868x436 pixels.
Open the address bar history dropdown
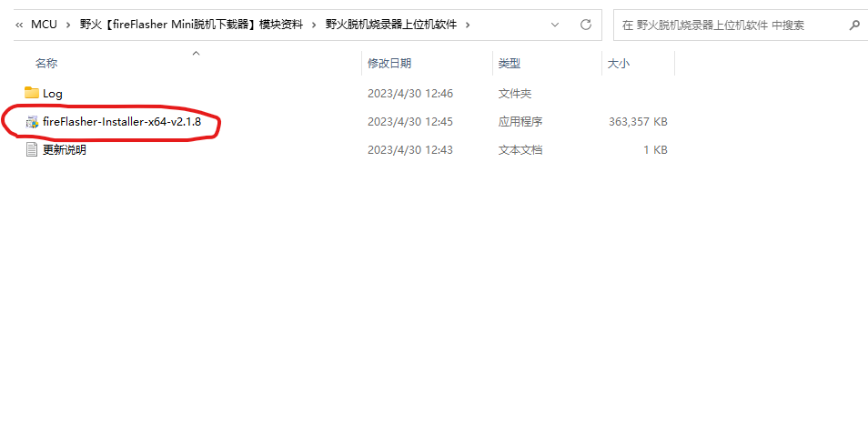(x=555, y=25)
